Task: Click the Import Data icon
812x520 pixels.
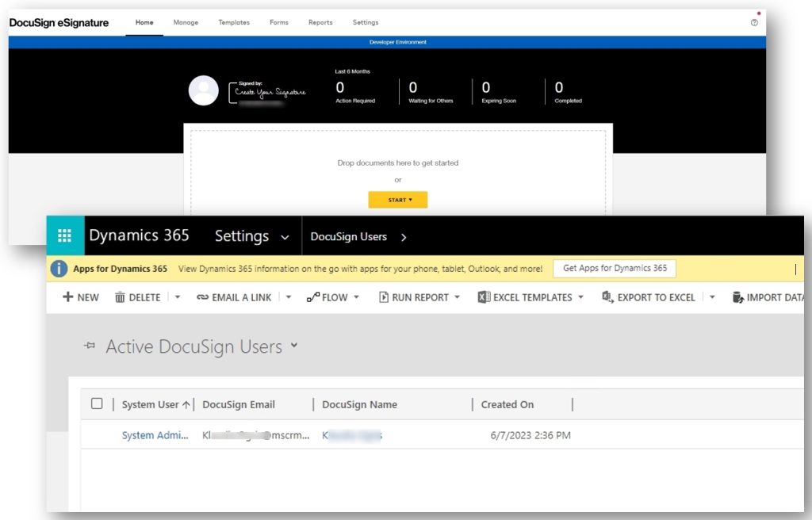Action: (736, 296)
